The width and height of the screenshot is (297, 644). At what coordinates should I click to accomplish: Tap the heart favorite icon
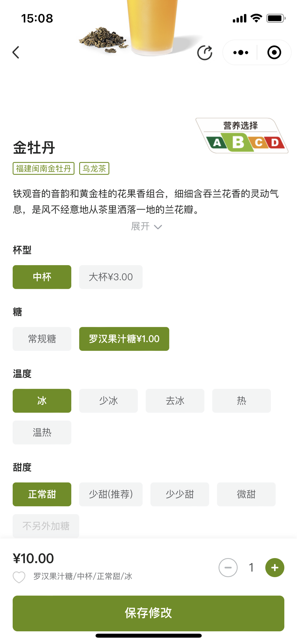point(19,577)
